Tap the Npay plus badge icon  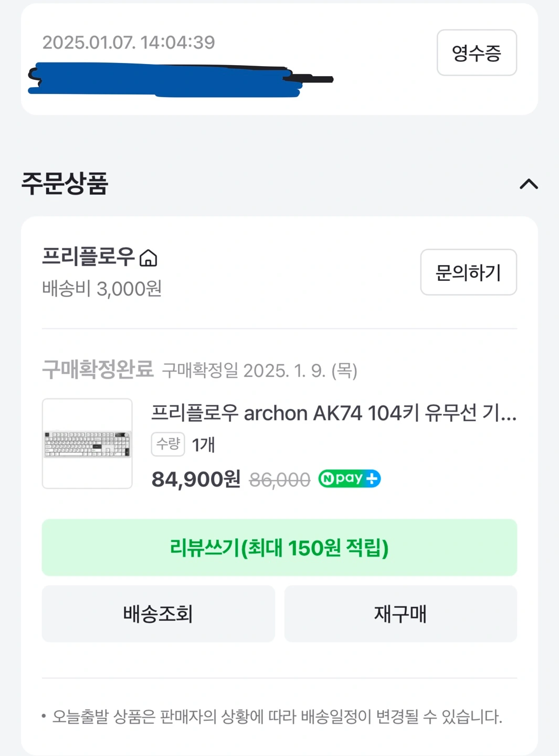coord(349,479)
